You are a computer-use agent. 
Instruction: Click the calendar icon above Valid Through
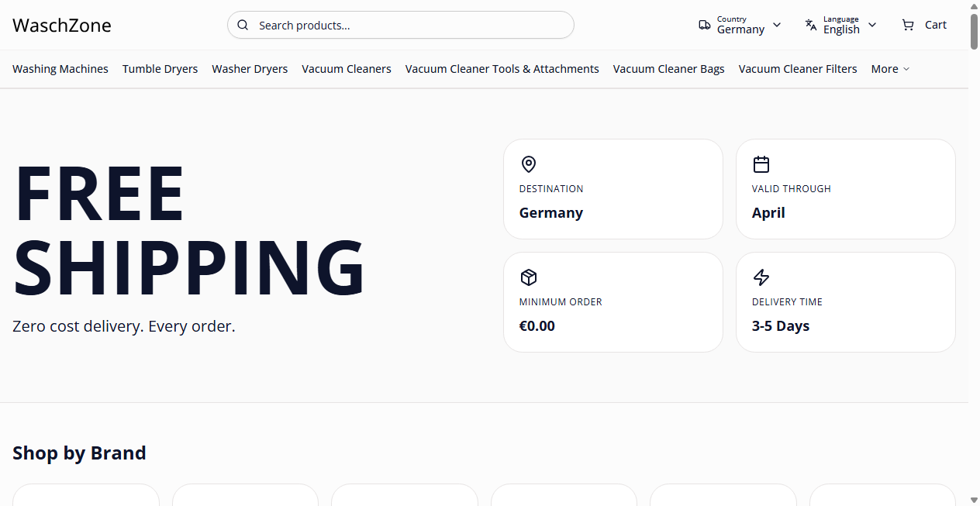coord(761,164)
